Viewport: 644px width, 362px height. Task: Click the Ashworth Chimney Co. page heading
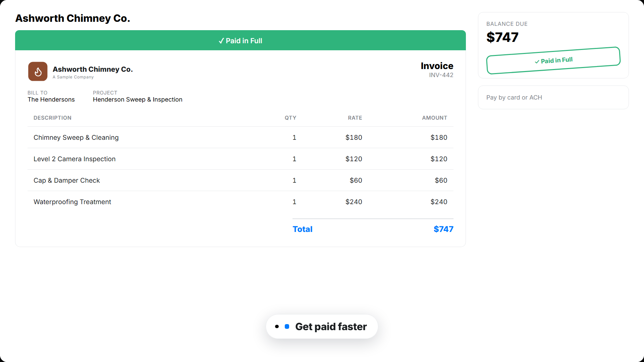[x=73, y=18]
